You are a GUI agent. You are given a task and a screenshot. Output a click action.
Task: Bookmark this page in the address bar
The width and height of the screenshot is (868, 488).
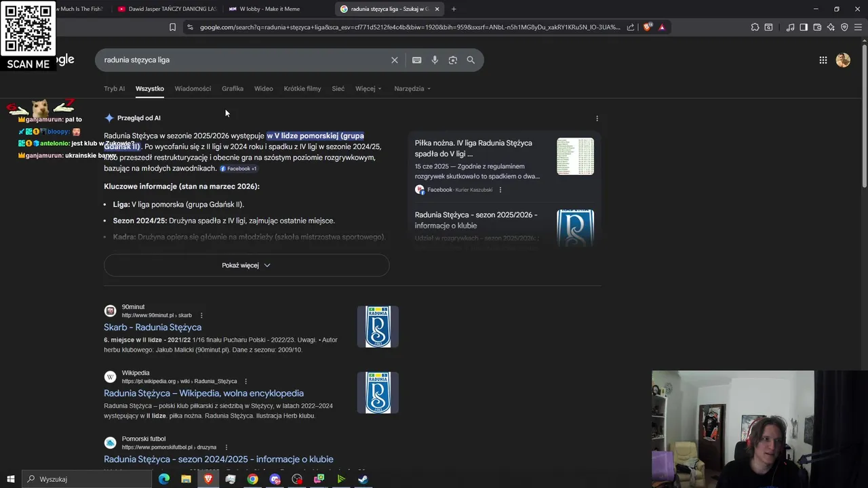[x=172, y=27]
